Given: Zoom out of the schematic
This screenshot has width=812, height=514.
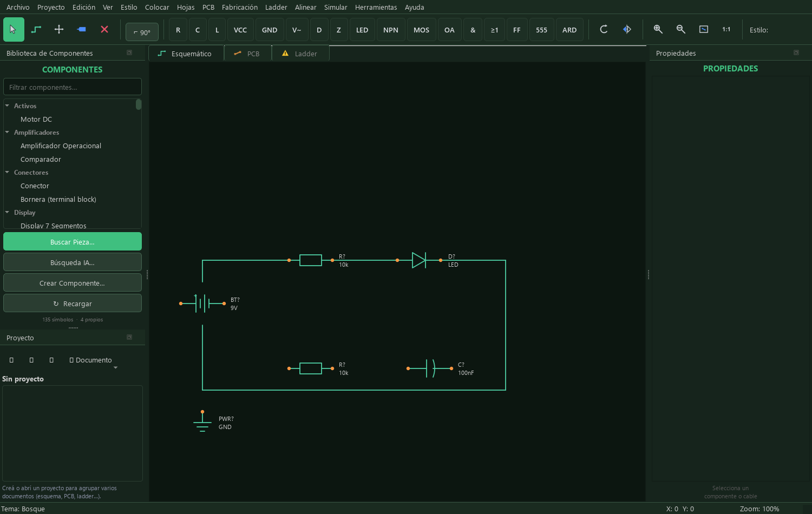Looking at the screenshot, I should pos(681,29).
